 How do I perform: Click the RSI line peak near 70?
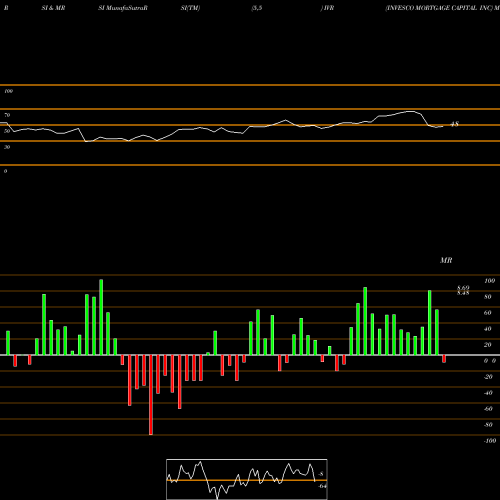tap(411, 112)
